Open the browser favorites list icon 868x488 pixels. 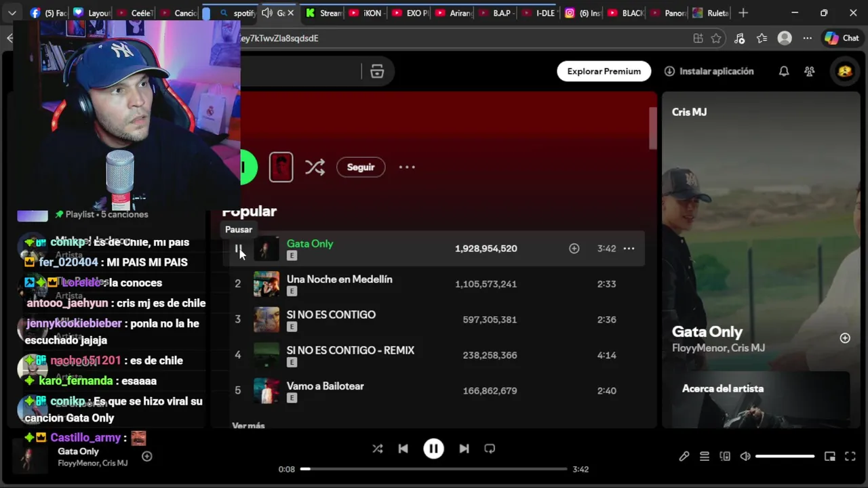click(762, 39)
